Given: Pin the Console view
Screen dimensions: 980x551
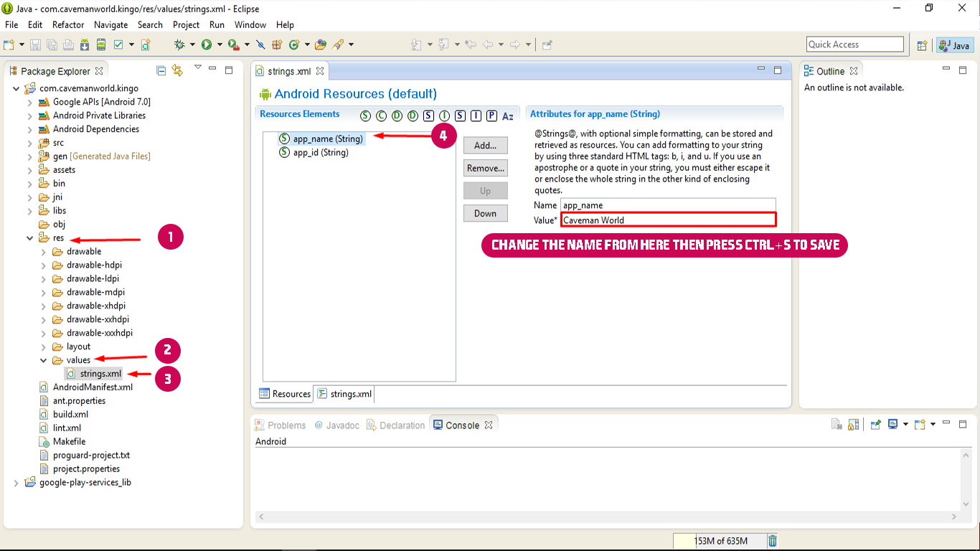Looking at the screenshot, I should click(x=875, y=425).
